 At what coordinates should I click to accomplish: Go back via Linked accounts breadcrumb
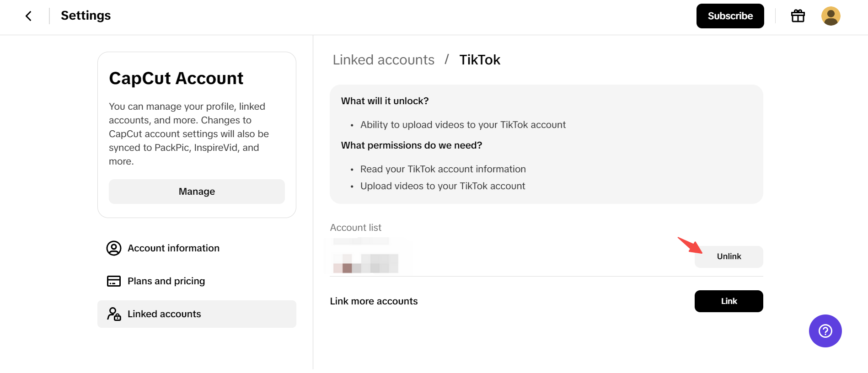point(383,60)
